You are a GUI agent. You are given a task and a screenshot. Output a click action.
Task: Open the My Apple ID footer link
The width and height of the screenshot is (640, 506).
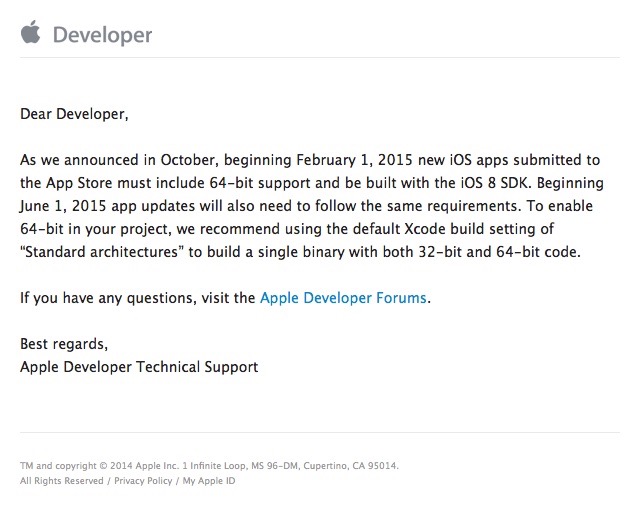209,481
